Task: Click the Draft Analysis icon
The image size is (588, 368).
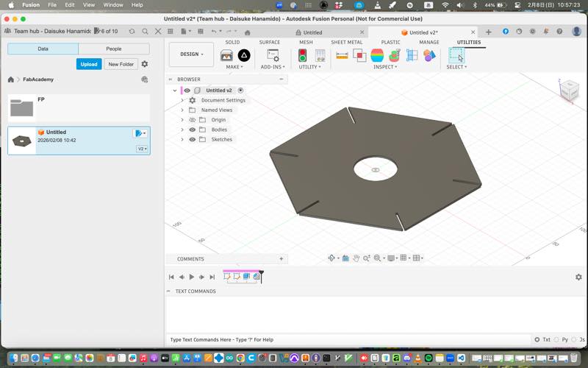Action: click(394, 55)
